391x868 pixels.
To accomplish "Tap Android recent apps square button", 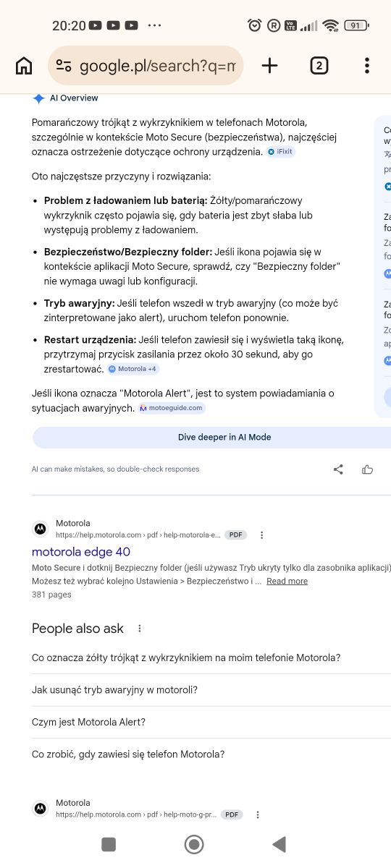I will pyautogui.click(x=109, y=843).
